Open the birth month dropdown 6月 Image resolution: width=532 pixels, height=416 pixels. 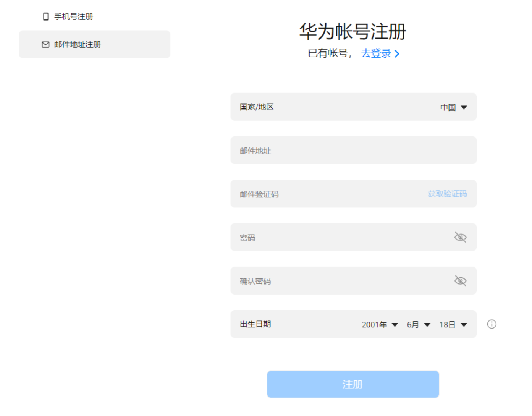coord(419,325)
